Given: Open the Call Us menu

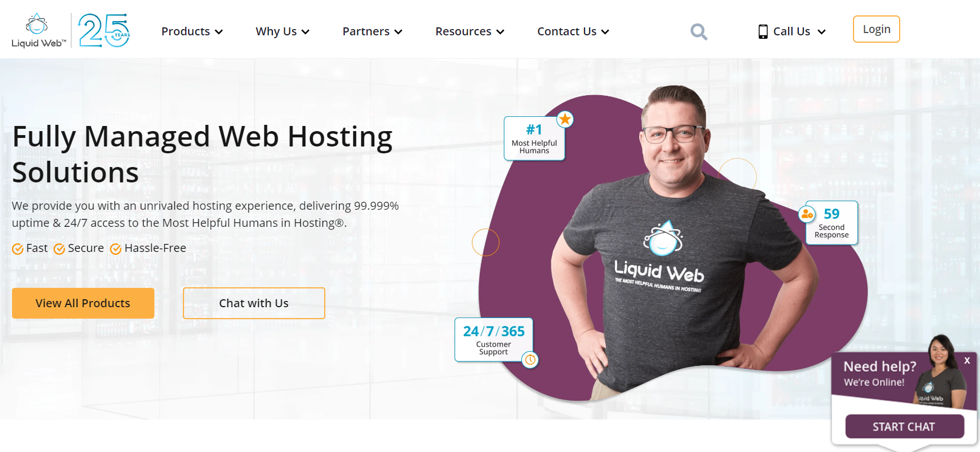Looking at the screenshot, I should tap(792, 31).
